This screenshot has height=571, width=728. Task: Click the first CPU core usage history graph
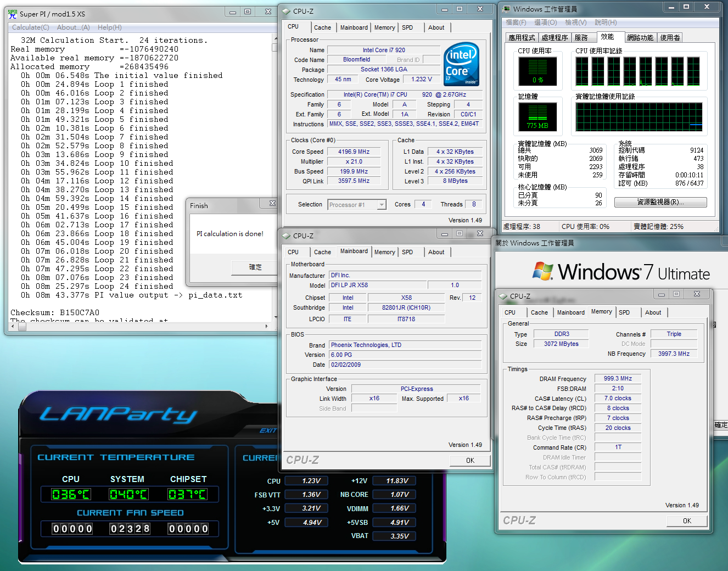click(581, 71)
